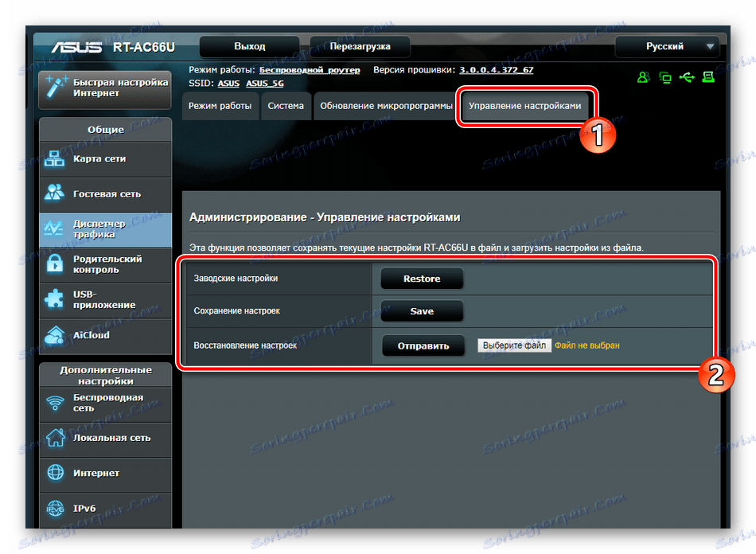Open IPv6 menu item
The height and width of the screenshot is (554, 756).
pyautogui.click(x=106, y=509)
